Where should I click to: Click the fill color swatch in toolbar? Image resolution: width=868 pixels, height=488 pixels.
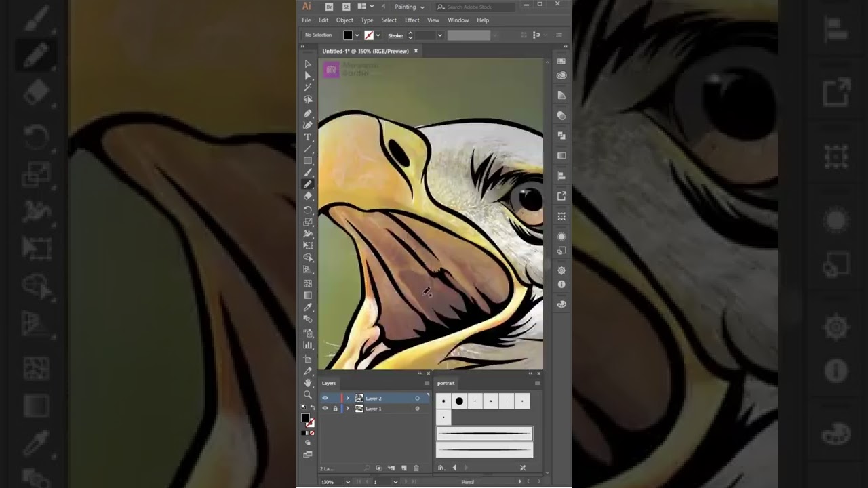pos(306,418)
